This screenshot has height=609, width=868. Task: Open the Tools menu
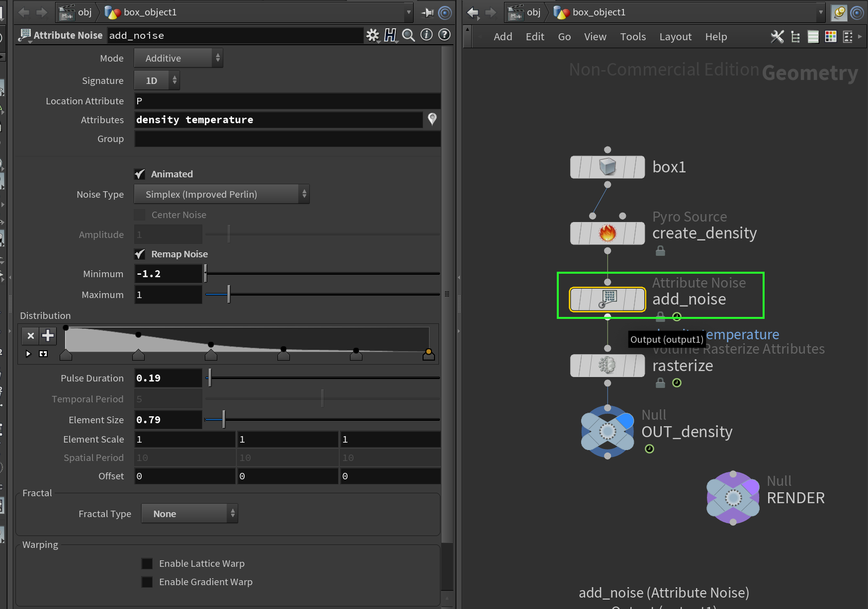pos(633,36)
